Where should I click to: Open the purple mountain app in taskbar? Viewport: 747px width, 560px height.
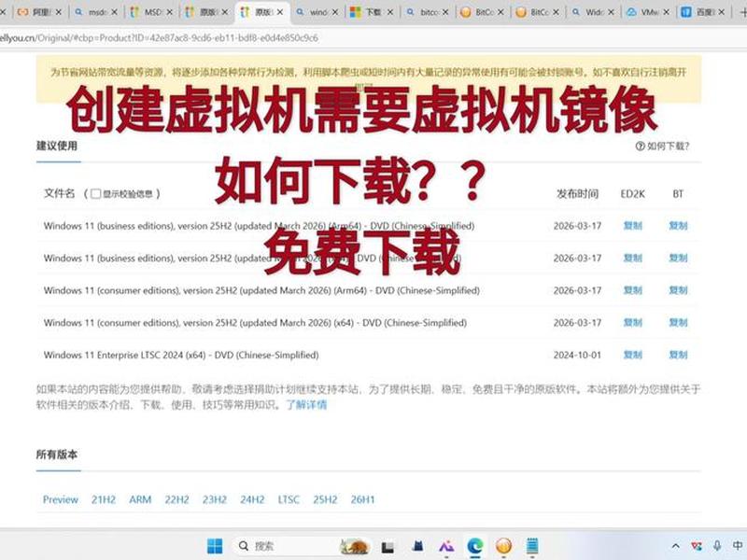446,546
